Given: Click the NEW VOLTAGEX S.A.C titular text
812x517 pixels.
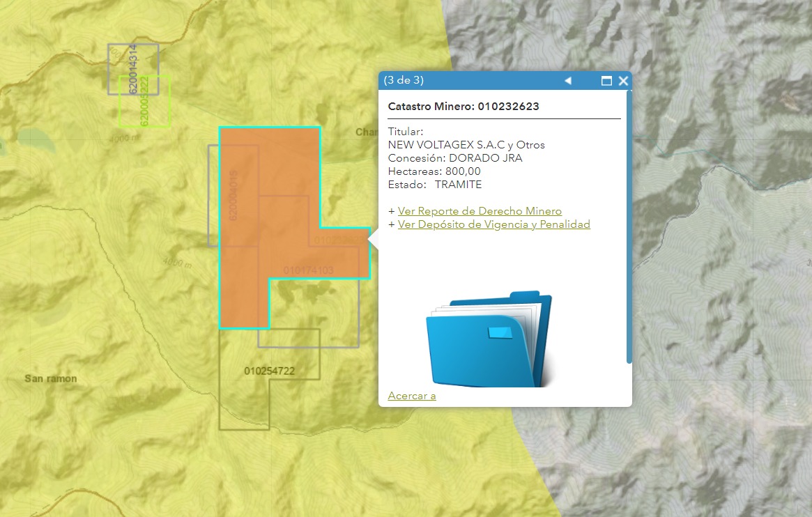Looking at the screenshot, I should point(466,145).
